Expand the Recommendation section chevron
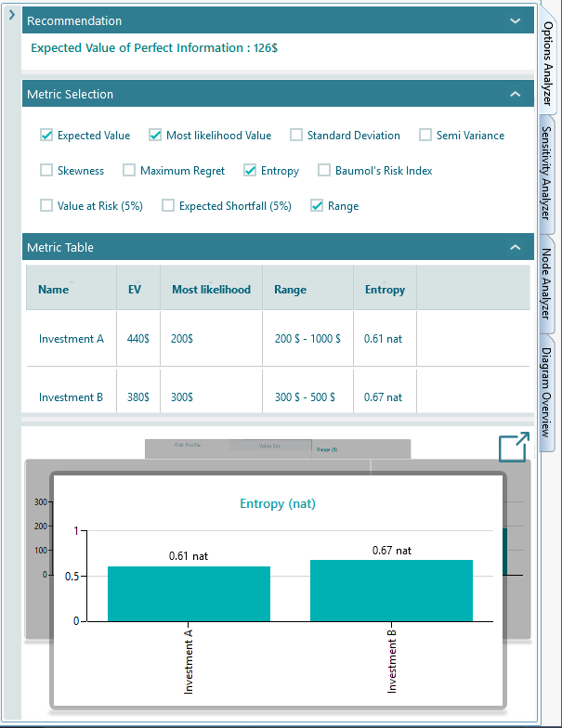 (x=516, y=20)
